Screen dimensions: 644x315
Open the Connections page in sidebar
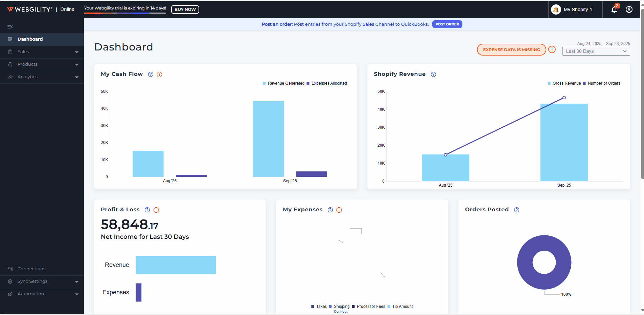pos(31,269)
